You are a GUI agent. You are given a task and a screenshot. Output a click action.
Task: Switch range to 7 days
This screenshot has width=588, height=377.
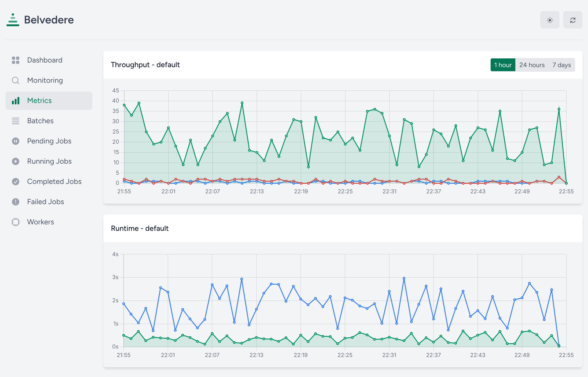point(562,65)
